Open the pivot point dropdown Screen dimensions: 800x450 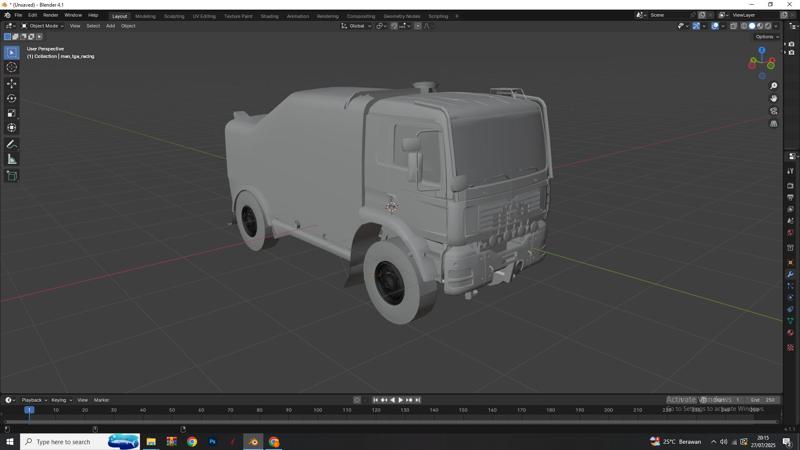coord(381,26)
